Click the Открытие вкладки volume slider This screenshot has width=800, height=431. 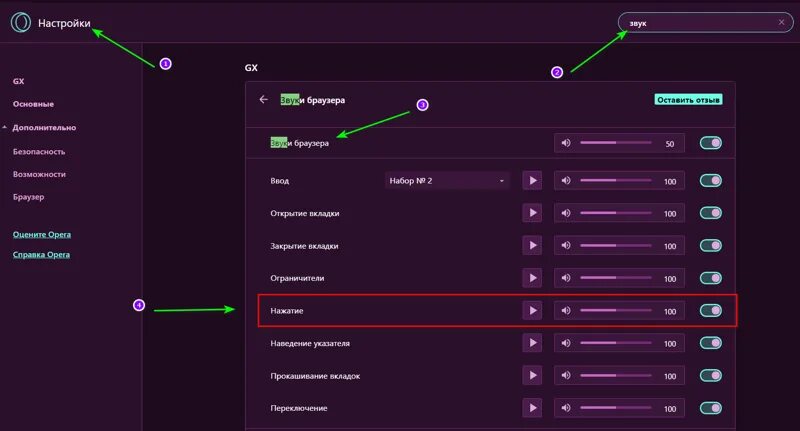click(616, 213)
